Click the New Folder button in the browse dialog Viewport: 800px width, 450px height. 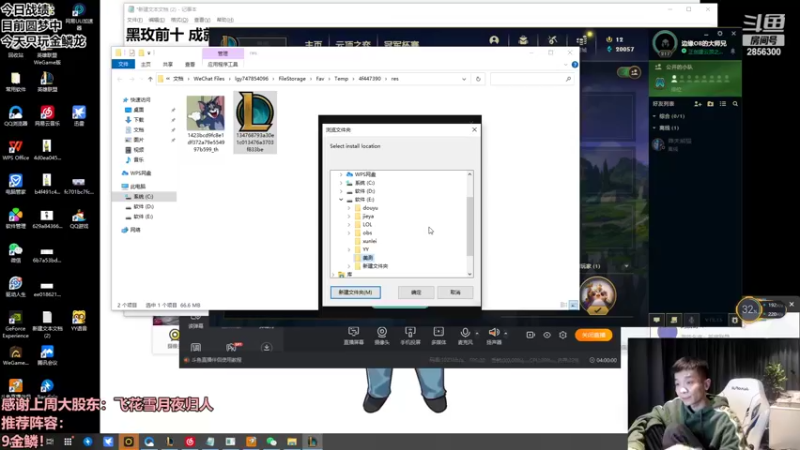click(x=355, y=292)
